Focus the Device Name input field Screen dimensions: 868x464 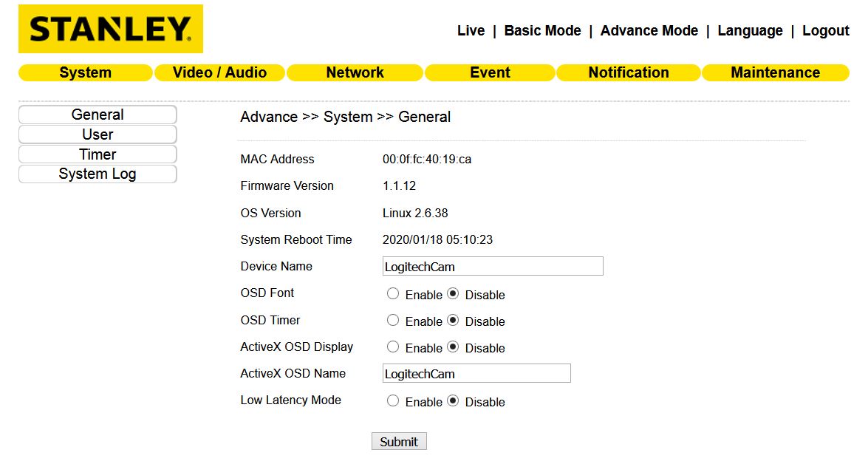493,266
